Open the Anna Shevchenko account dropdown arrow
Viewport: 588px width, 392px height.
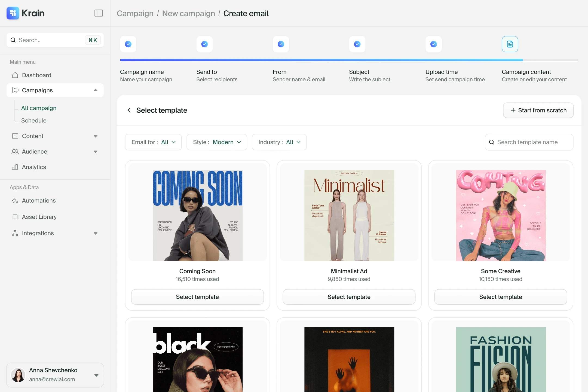pyautogui.click(x=96, y=375)
